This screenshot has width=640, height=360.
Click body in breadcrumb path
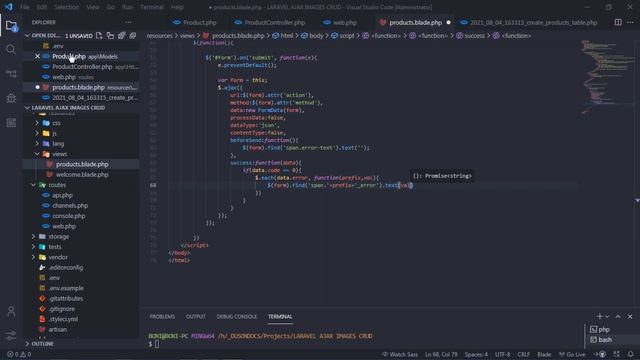[x=316, y=36]
